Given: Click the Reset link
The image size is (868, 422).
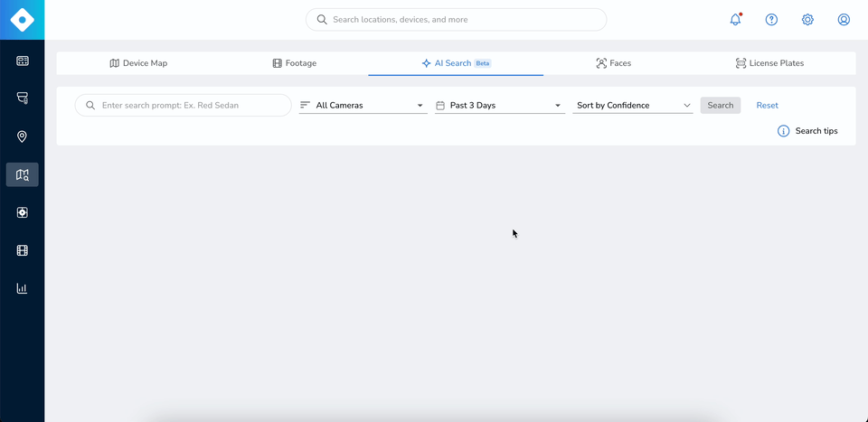Looking at the screenshot, I should click(768, 105).
